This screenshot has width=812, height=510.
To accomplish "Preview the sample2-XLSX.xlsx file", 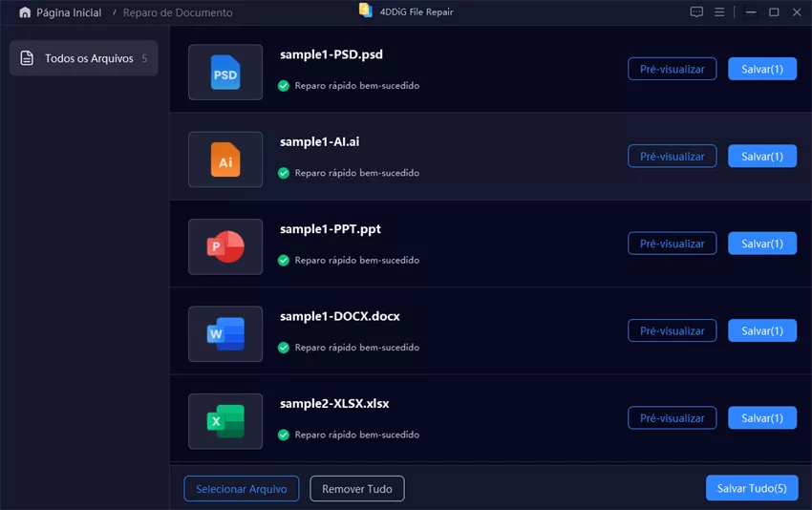I will 672,418.
